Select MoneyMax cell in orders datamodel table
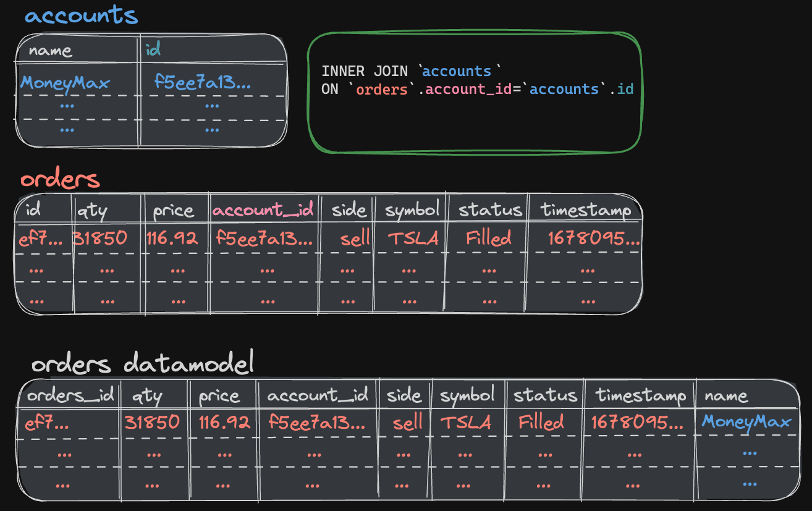The image size is (812, 511). pos(746,423)
